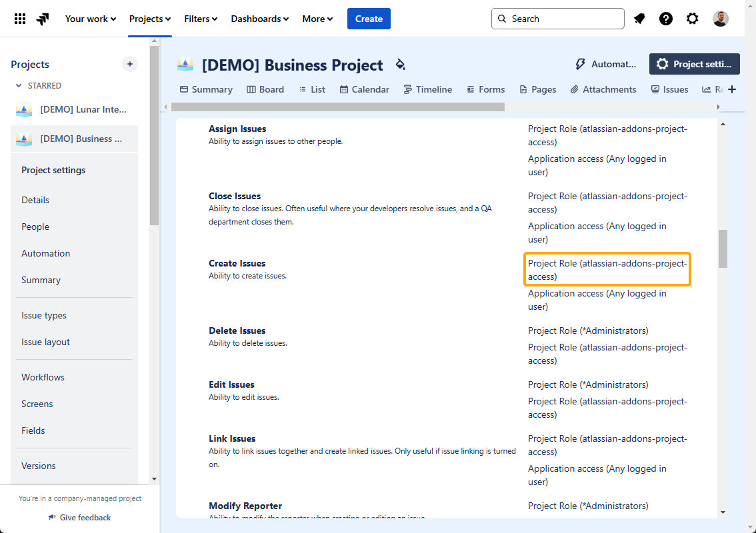
Task: Click the edit icon beside the project title
Action: (x=399, y=65)
